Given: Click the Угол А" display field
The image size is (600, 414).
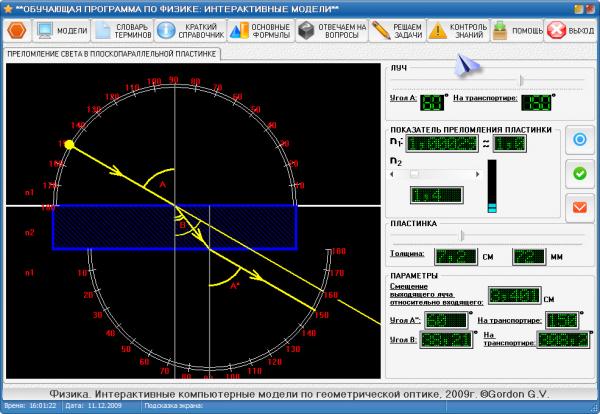Looking at the screenshot, I should [x=446, y=321].
